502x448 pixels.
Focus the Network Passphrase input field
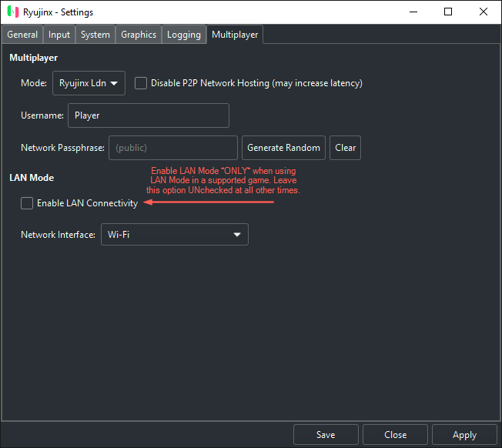point(173,148)
